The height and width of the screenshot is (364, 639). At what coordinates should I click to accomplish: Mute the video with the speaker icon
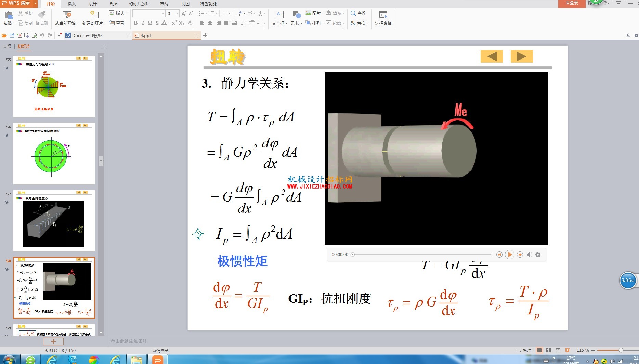pos(529,255)
